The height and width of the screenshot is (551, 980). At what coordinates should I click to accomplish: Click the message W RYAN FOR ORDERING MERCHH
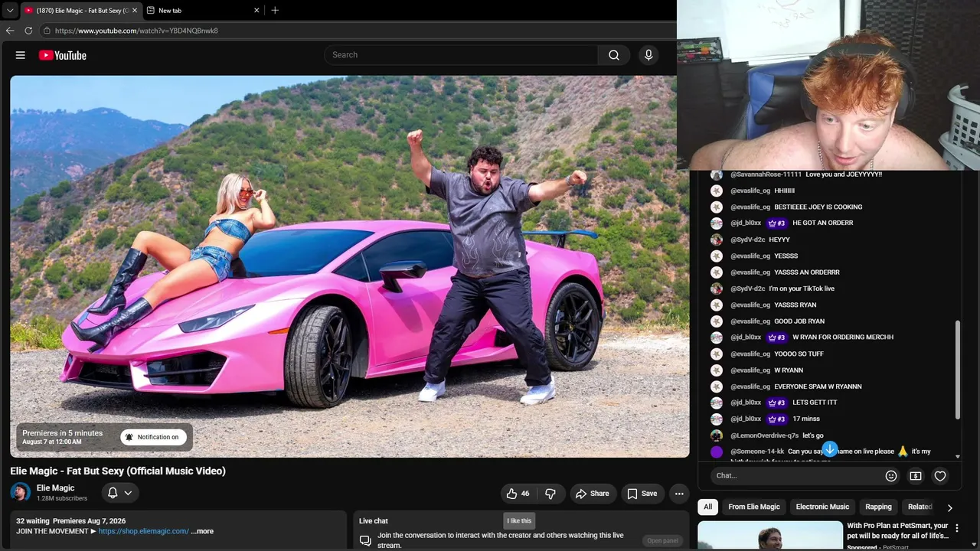click(x=843, y=337)
